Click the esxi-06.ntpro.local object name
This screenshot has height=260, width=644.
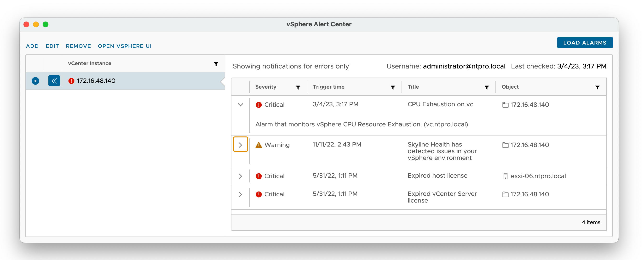click(x=538, y=176)
